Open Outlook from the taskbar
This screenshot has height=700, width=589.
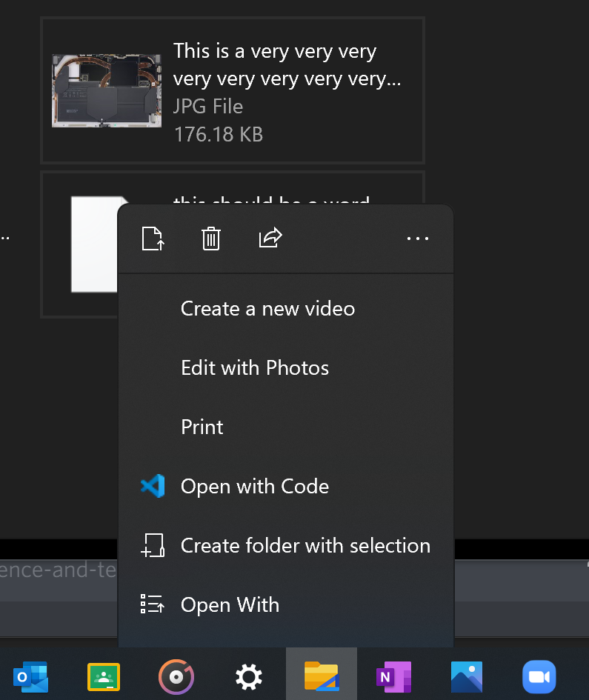point(30,676)
